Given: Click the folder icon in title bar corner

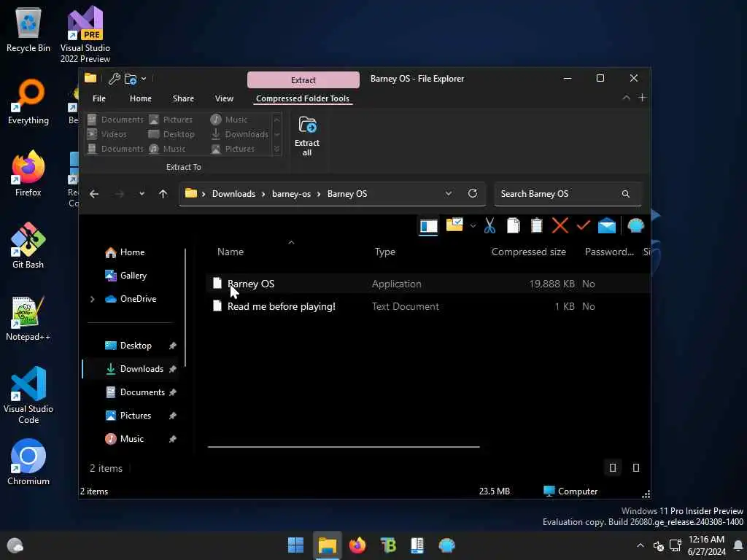Looking at the screenshot, I should pos(90,78).
